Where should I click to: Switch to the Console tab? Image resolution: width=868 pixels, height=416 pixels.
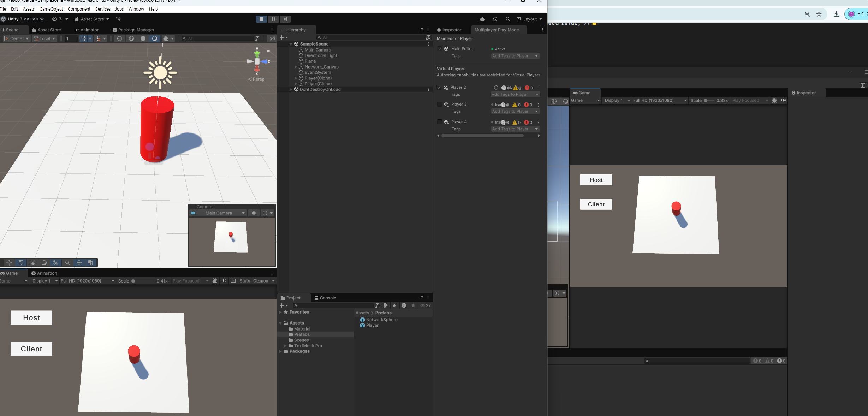(325, 298)
